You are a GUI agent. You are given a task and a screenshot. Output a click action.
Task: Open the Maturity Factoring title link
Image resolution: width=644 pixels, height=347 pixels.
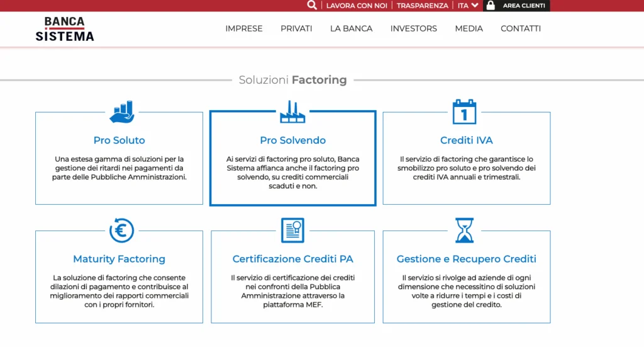[x=119, y=259]
